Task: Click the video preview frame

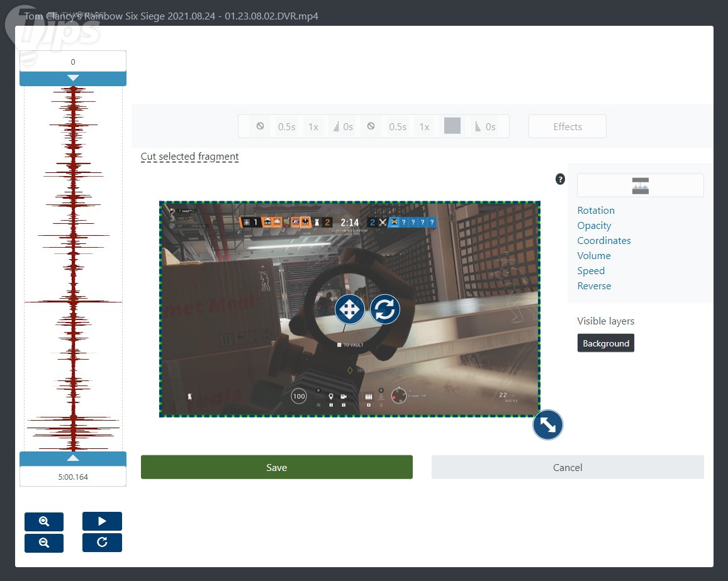Action: pos(350,309)
